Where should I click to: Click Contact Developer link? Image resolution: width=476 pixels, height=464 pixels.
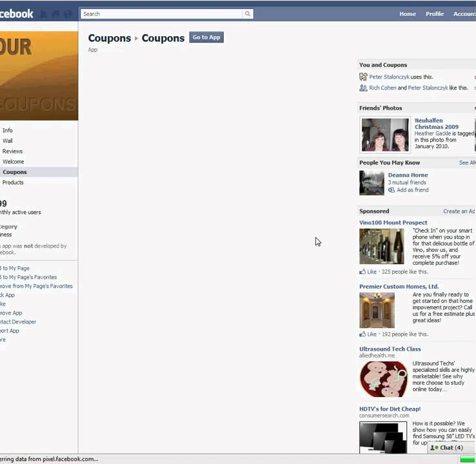pos(18,322)
